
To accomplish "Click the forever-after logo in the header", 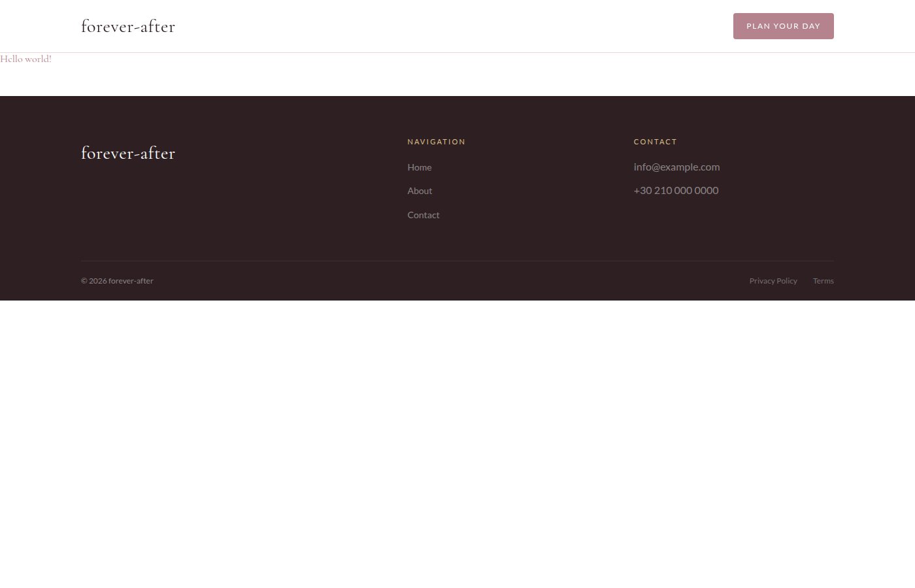I will coord(128,26).
